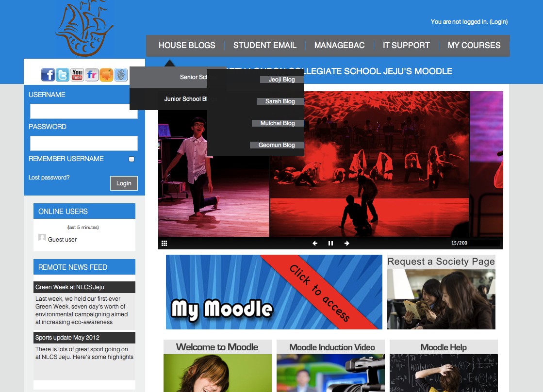
Task: Open the House Blogs menu
Action: (x=187, y=46)
